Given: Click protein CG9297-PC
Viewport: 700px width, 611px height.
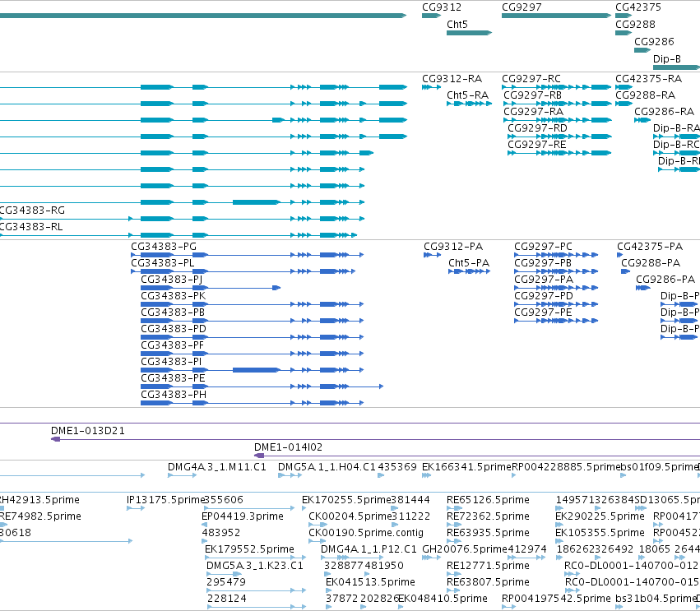Looking at the screenshot, I should click(543, 247).
